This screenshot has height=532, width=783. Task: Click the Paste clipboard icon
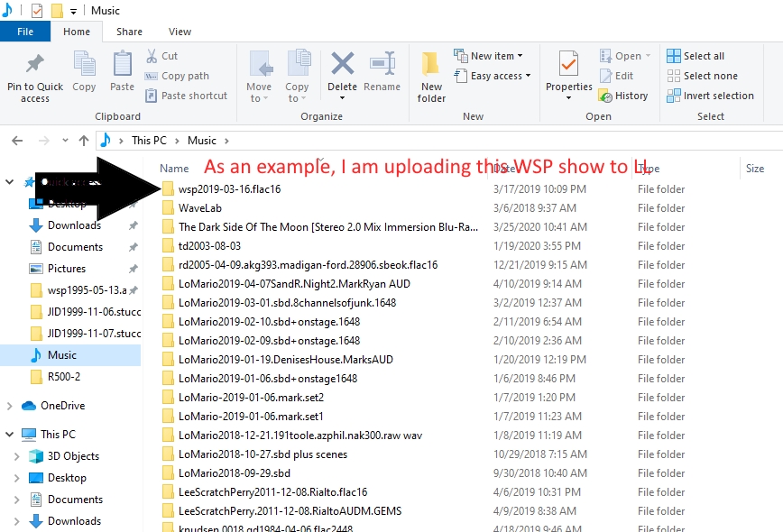point(123,71)
